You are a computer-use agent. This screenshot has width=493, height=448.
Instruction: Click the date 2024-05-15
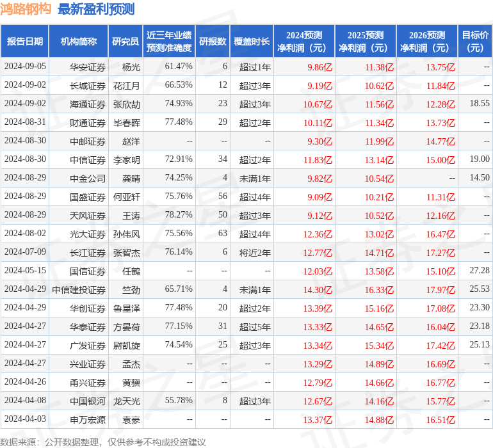[25, 270]
